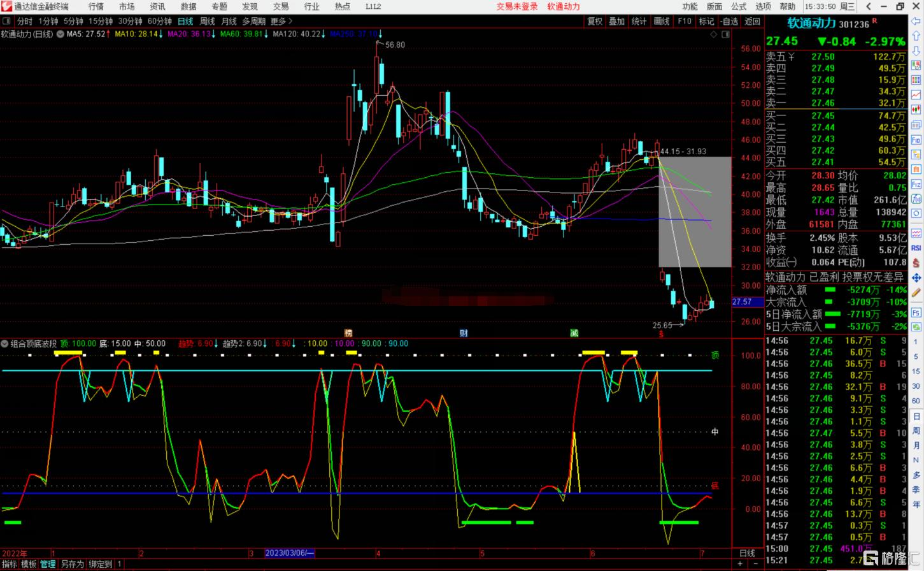The width and height of the screenshot is (924, 571).
Task: Switch to 周线 weekly period
Action: click(x=207, y=22)
